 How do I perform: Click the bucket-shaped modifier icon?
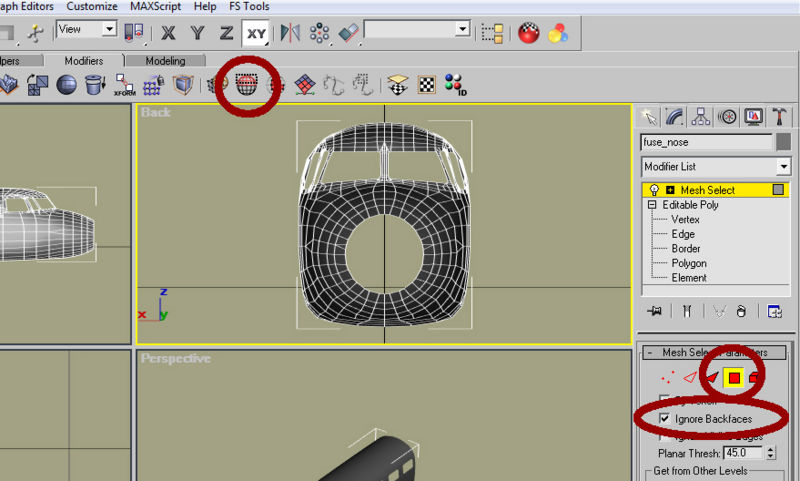tap(95, 85)
